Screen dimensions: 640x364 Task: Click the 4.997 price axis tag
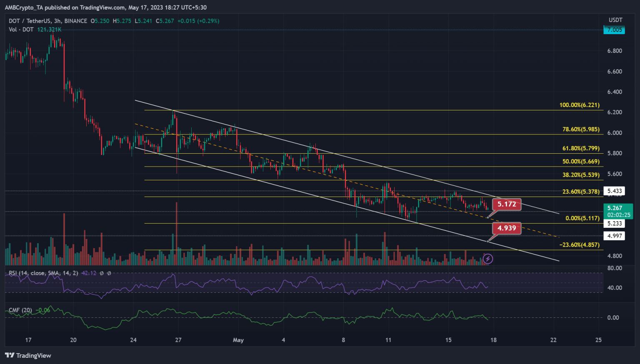point(615,236)
